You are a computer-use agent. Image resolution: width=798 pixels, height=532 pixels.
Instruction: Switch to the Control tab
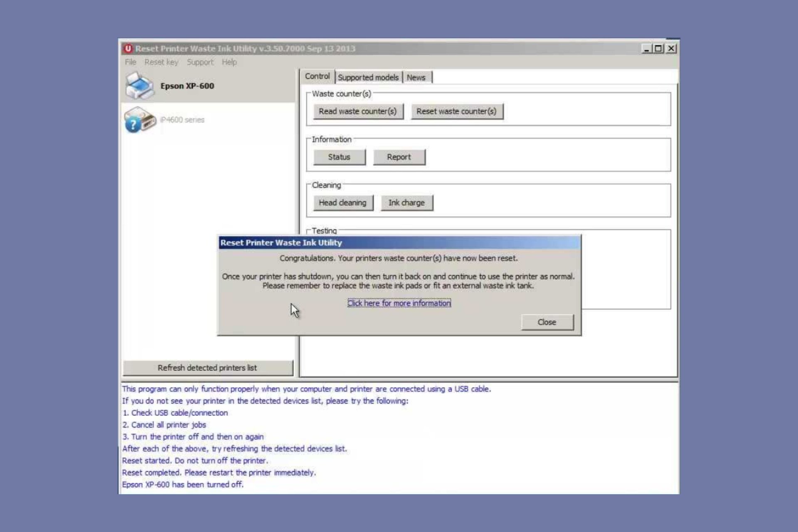317,76
